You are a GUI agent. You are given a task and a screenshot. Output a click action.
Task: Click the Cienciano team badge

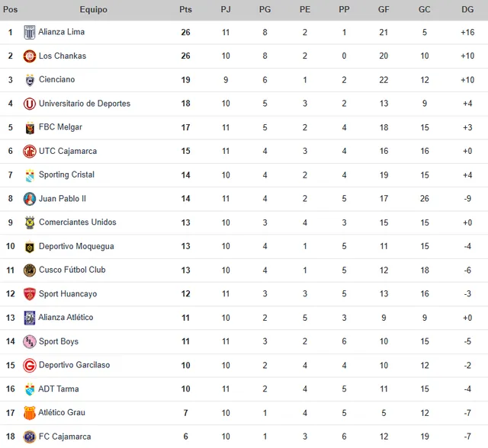coord(30,80)
